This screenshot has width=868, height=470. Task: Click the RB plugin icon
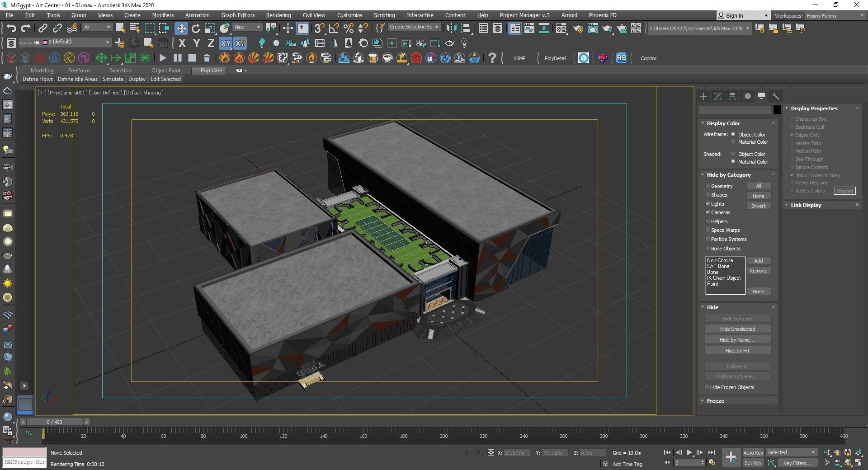[622, 58]
